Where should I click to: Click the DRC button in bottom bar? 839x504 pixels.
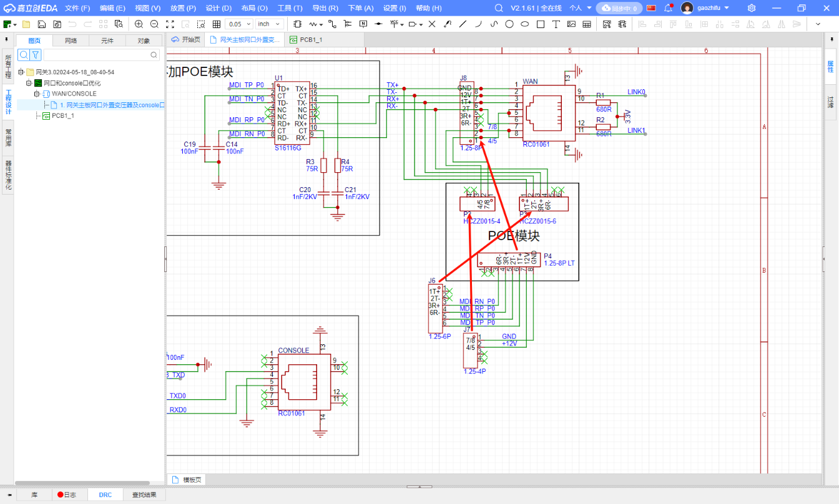(105, 495)
